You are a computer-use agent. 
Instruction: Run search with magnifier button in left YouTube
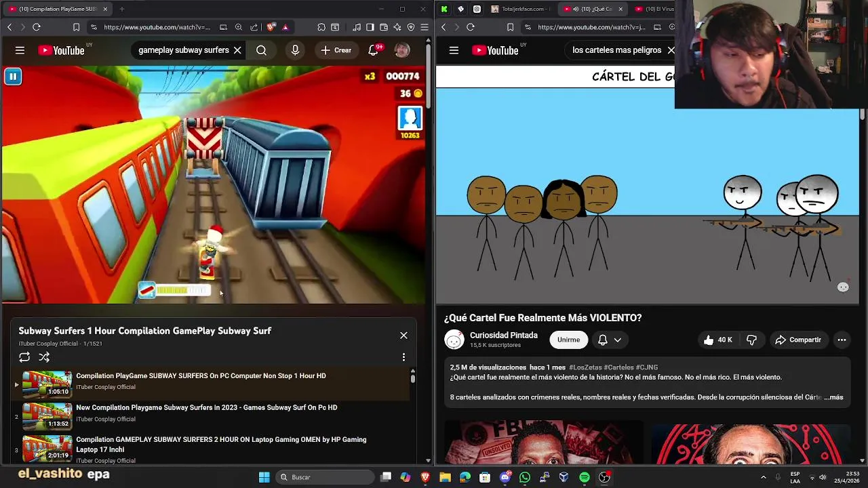[x=261, y=50]
